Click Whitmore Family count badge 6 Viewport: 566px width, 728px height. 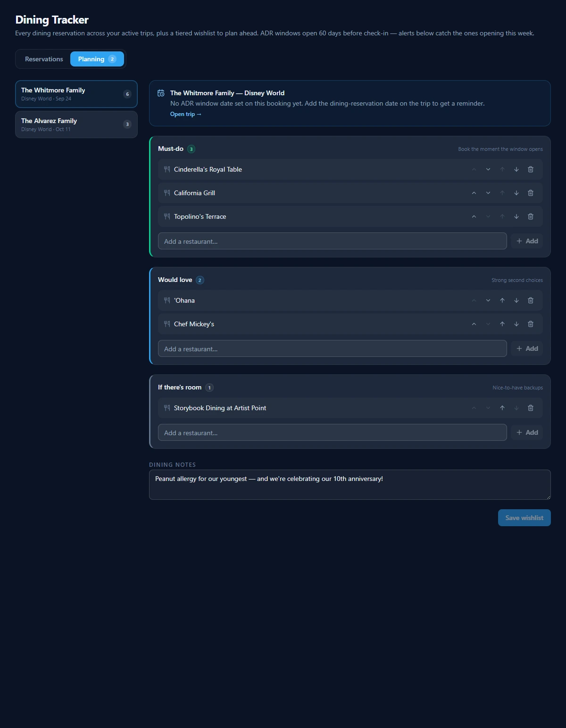click(127, 94)
